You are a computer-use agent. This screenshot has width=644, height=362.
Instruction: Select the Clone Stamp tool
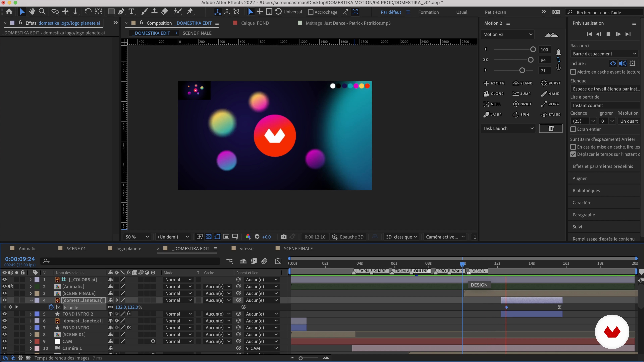154,12
